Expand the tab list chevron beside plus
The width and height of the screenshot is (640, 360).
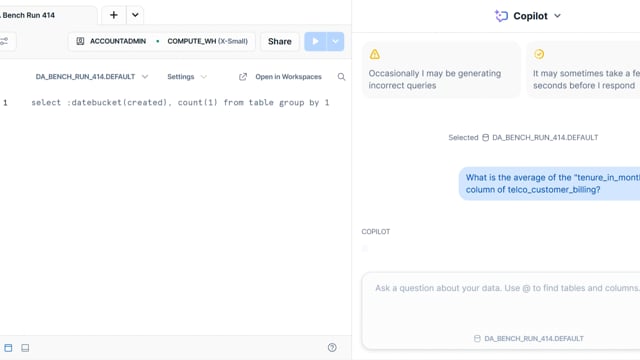135,15
